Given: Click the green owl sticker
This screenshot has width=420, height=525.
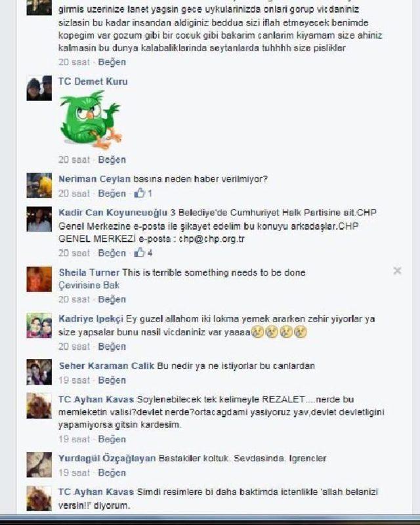Looking at the screenshot, I should [x=91, y=120].
